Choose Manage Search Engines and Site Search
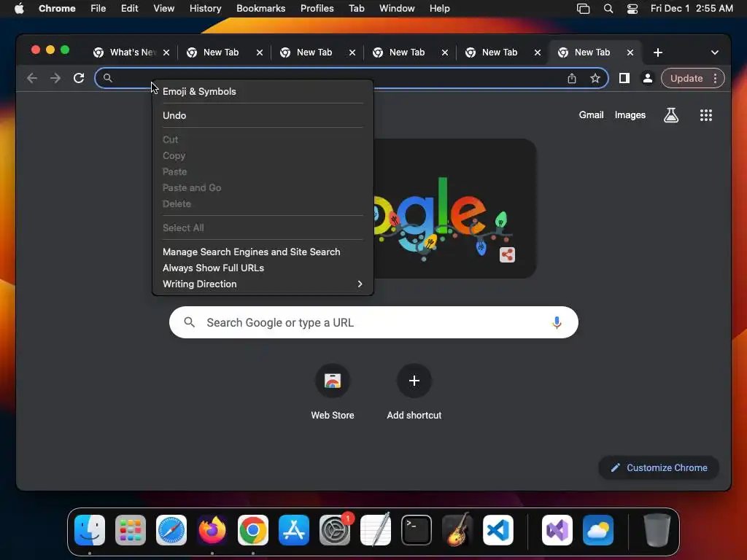 click(x=263, y=252)
